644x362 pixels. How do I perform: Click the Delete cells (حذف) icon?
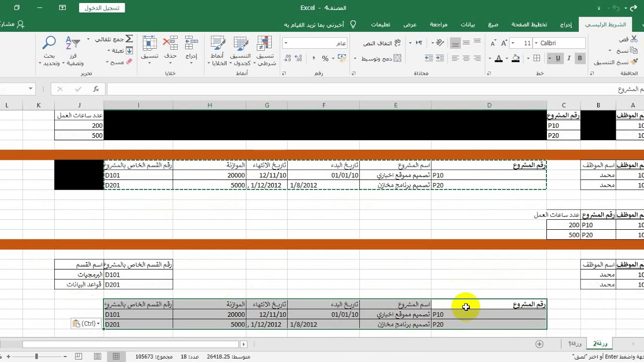[171, 43]
